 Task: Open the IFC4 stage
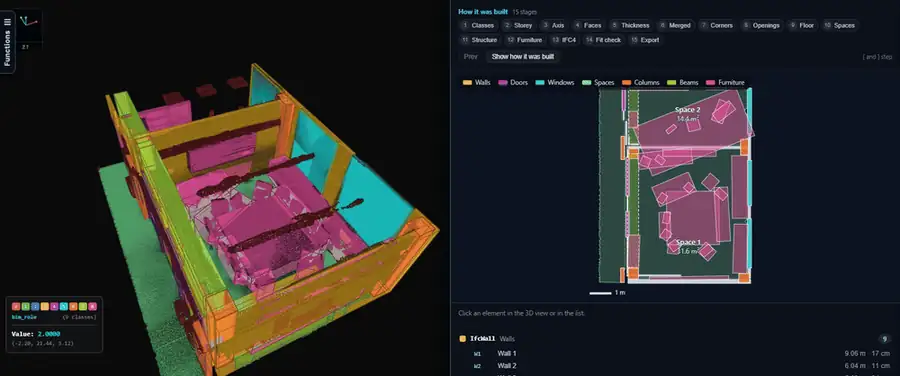(564, 40)
